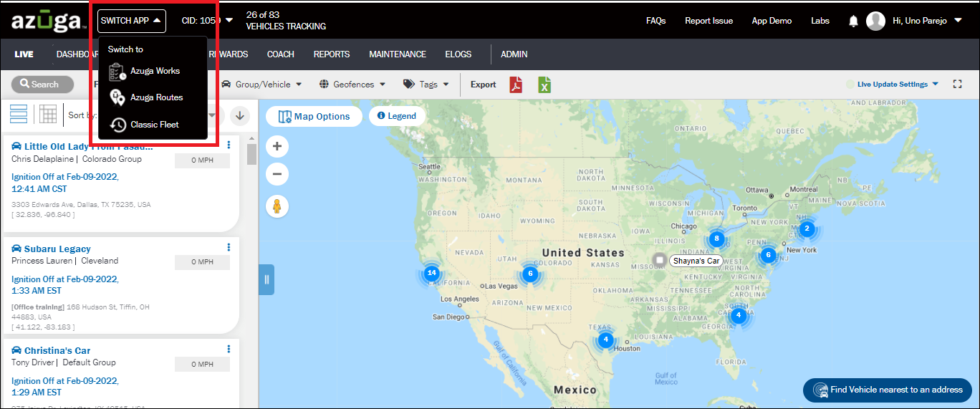Export vehicle list as PDF

point(517,85)
